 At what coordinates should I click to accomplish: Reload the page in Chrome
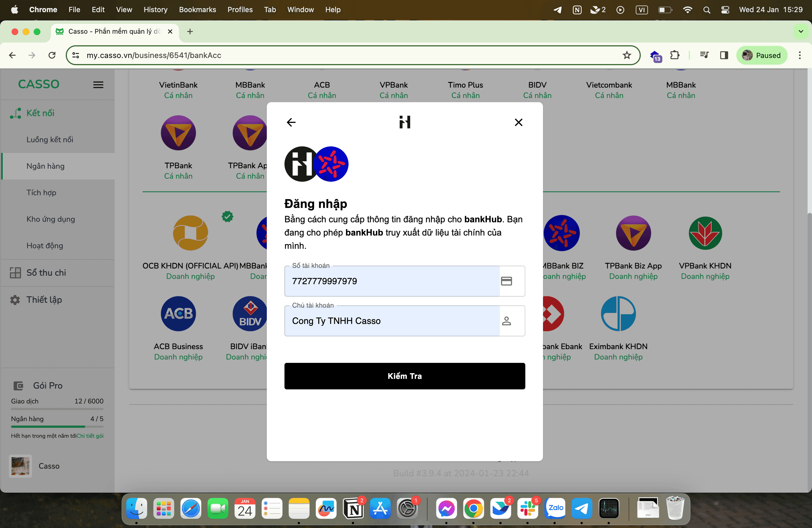click(x=52, y=55)
